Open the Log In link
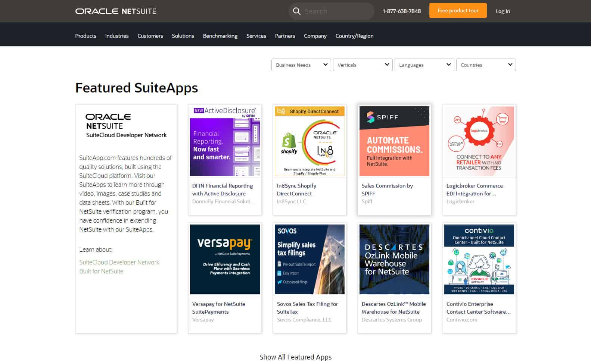 point(503,11)
